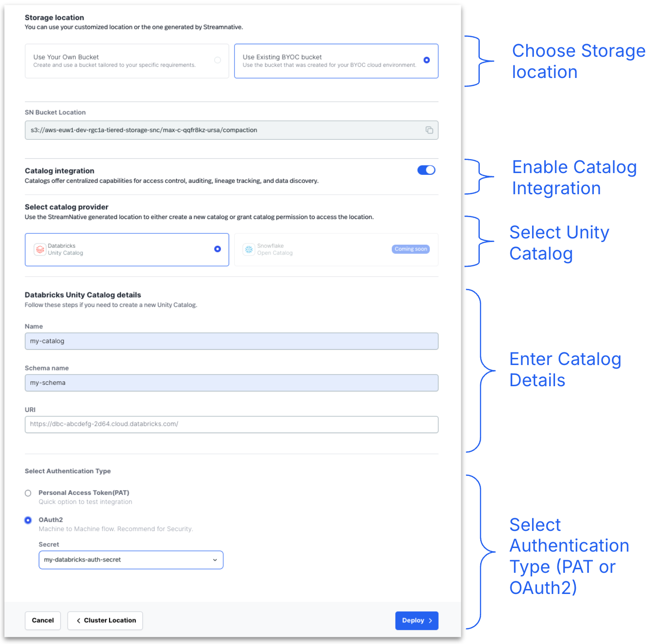Click the Snowflake logo icon
Viewport: 652px width, 644px height.
coord(249,249)
